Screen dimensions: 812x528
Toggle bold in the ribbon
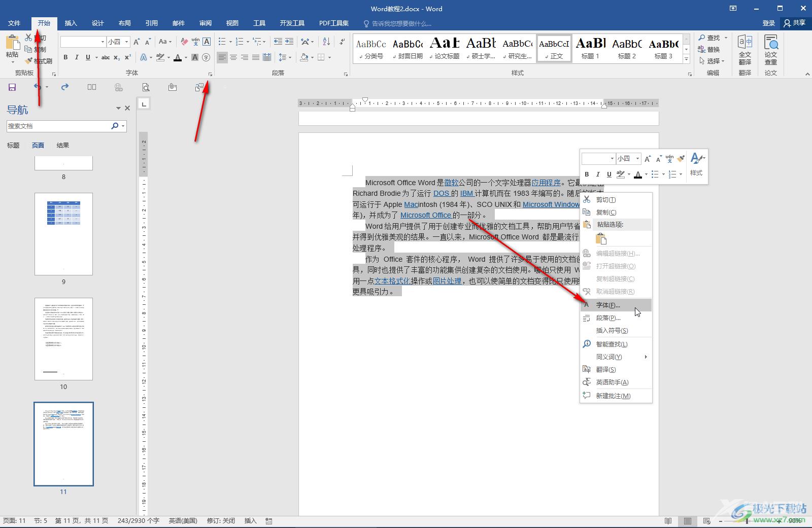pyautogui.click(x=65, y=57)
